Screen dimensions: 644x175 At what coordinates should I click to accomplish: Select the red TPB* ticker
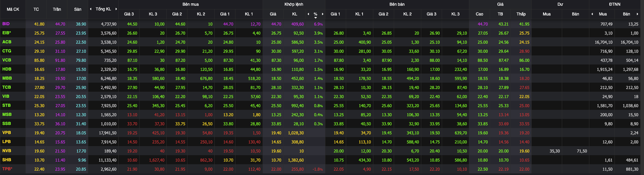pos(7,169)
